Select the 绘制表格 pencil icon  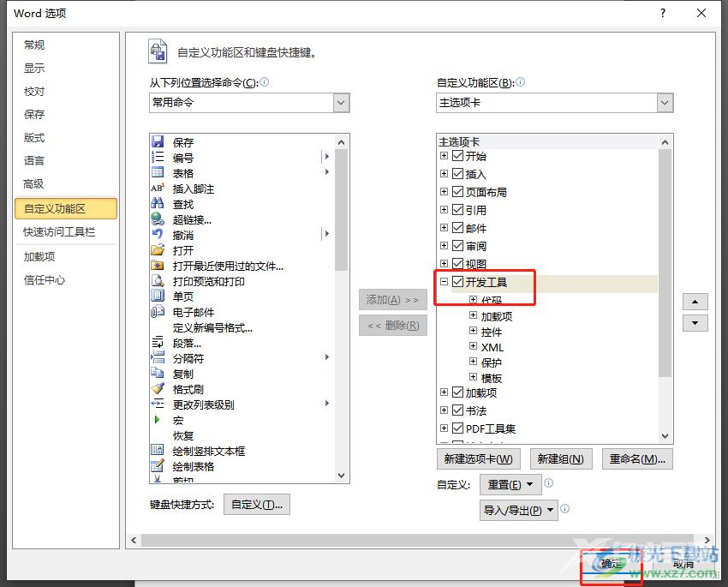[158, 465]
